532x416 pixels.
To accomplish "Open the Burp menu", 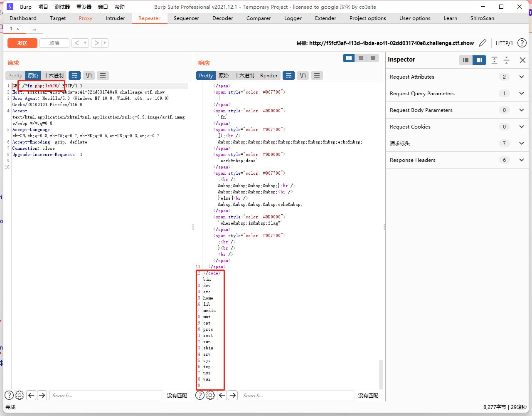I will 26,7.
